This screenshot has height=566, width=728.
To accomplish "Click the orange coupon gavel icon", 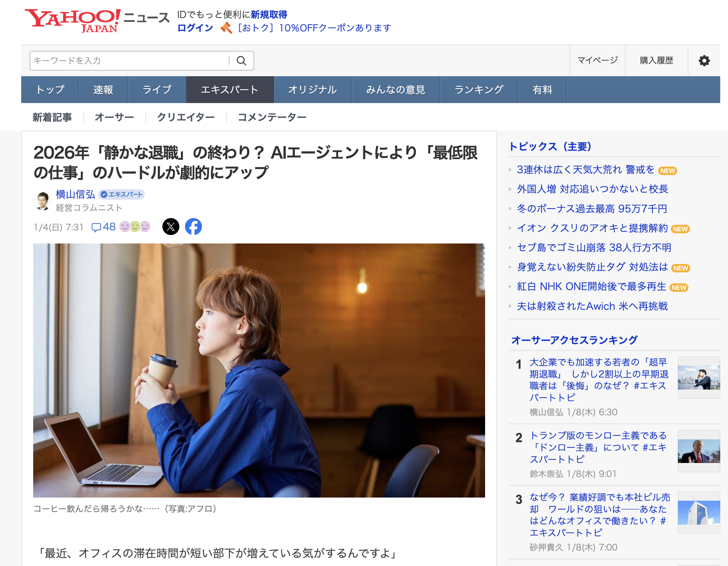I will (x=226, y=28).
